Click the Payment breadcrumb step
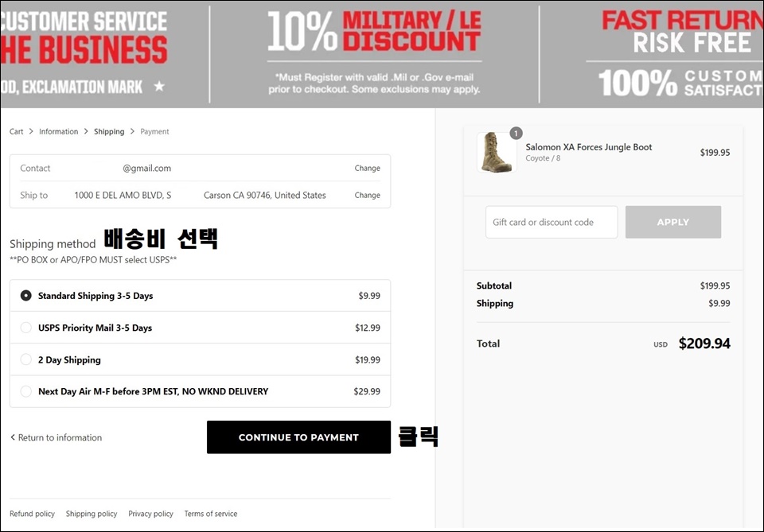This screenshot has height=532, width=764. pos(154,131)
